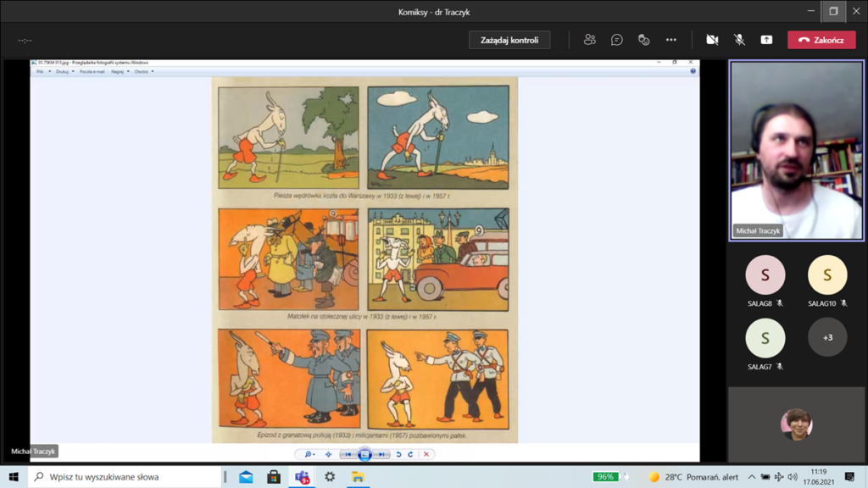Click the Teams icon in the taskbar

[x=302, y=476]
